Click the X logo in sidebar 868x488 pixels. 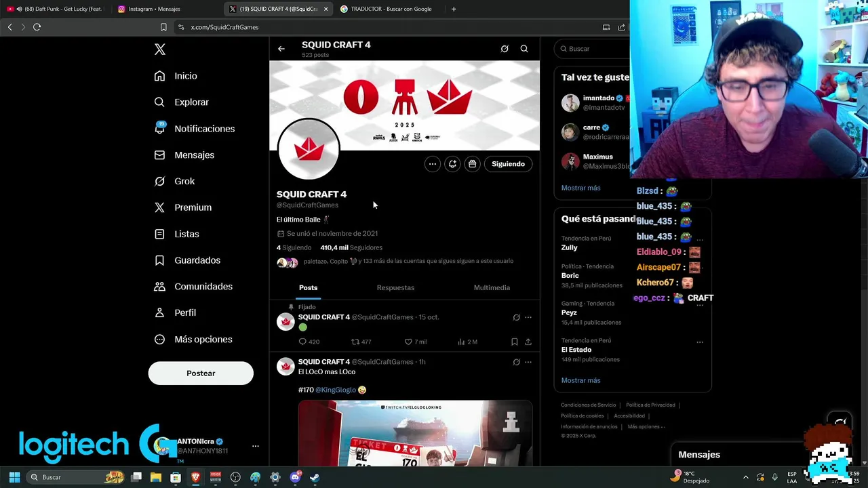click(x=160, y=49)
